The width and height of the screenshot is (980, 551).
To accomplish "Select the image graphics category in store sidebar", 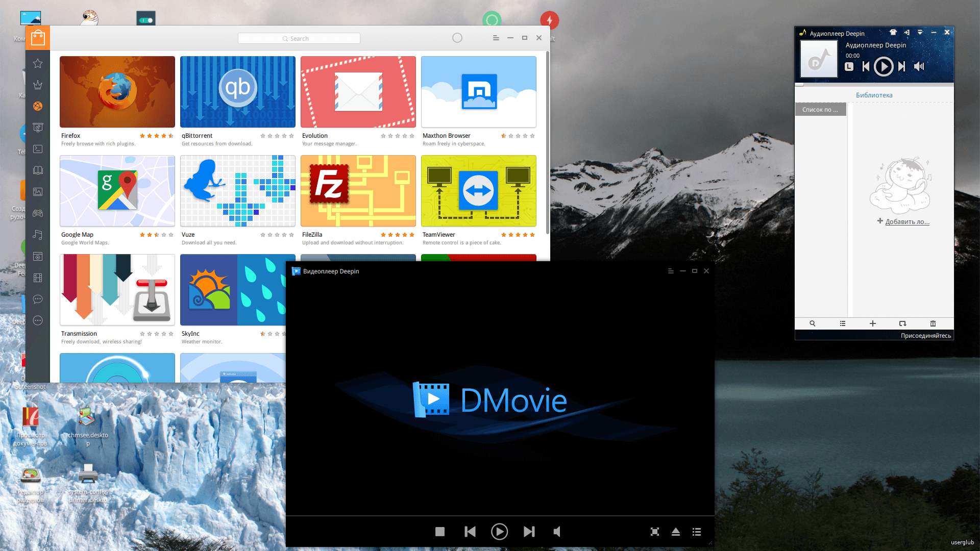I will click(38, 192).
